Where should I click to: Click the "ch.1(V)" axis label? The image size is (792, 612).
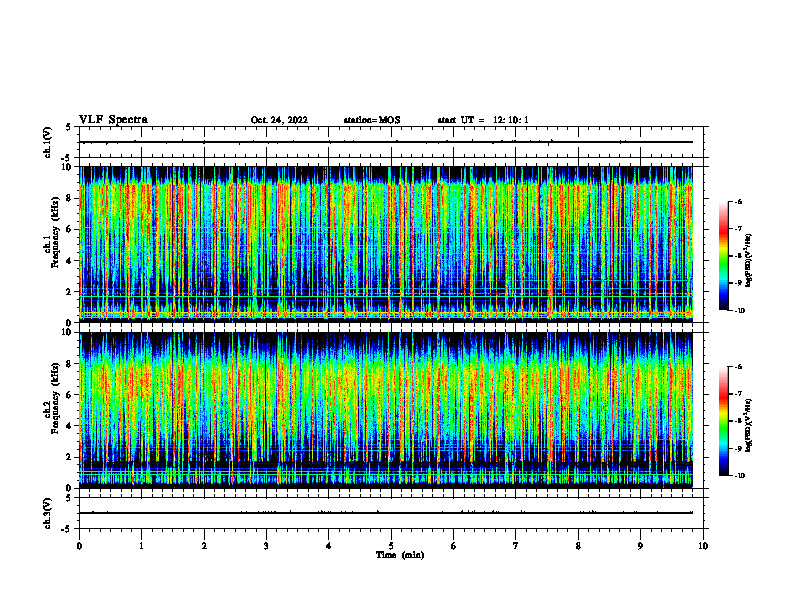(48, 142)
